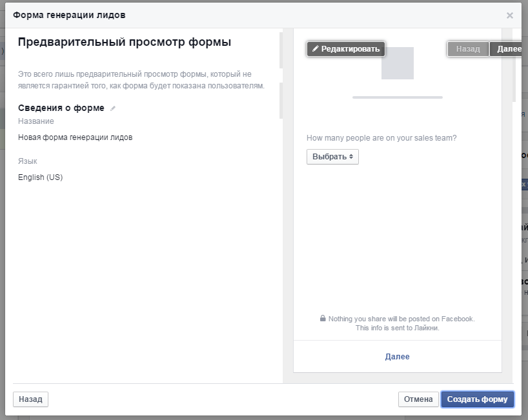Click the scrollbar of the form preview pane
Viewport: 528px width, 420px height.
[514, 65]
